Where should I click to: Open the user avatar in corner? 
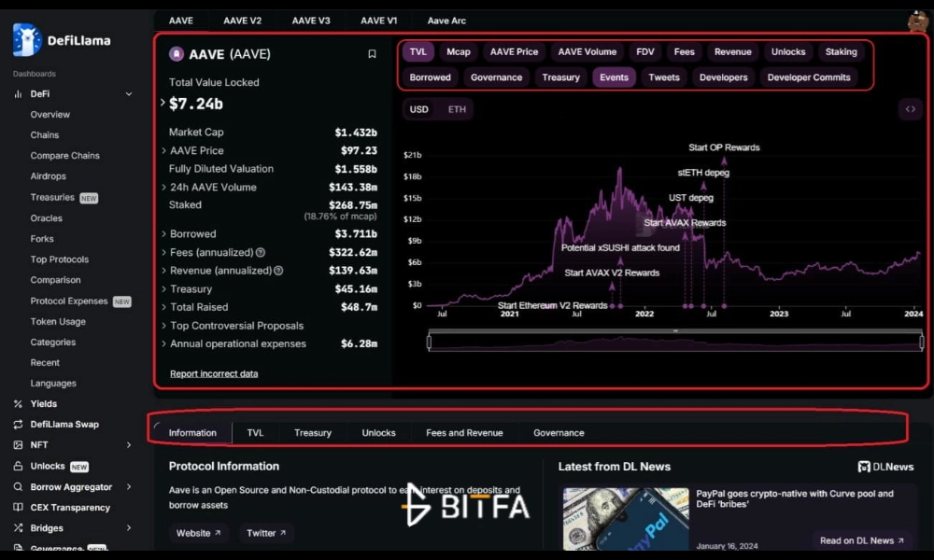(x=918, y=21)
